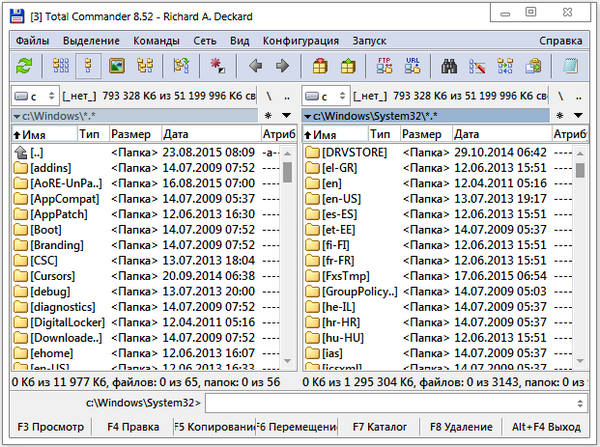This screenshot has width=600, height=447.
Task: Open URL connection via the URL icon
Action: click(x=412, y=66)
